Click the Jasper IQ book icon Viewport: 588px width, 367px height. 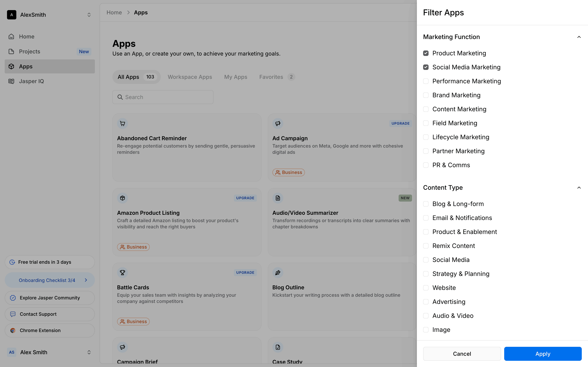click(x=11, y=81)
